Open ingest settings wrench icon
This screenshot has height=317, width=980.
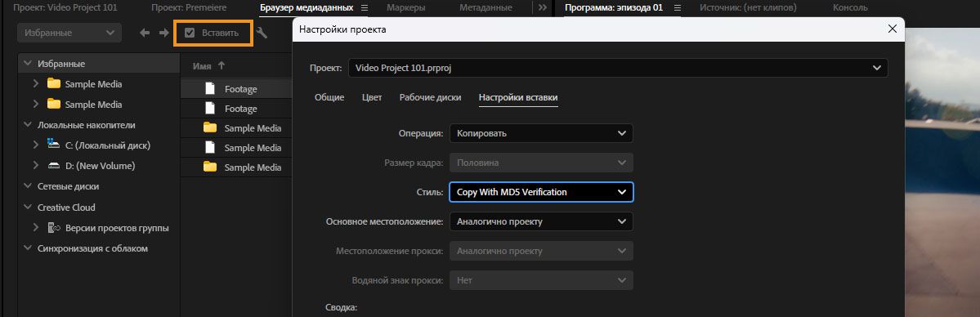tap(262, 33)
